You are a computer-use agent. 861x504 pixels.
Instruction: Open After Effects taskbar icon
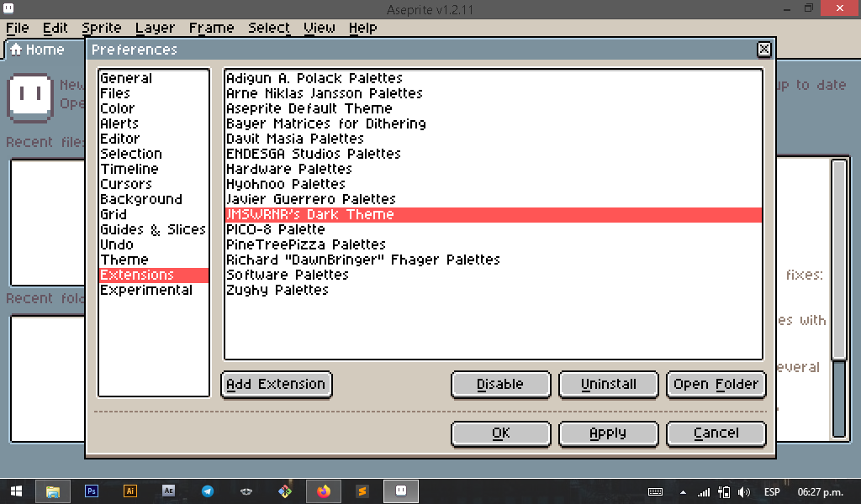168,491
